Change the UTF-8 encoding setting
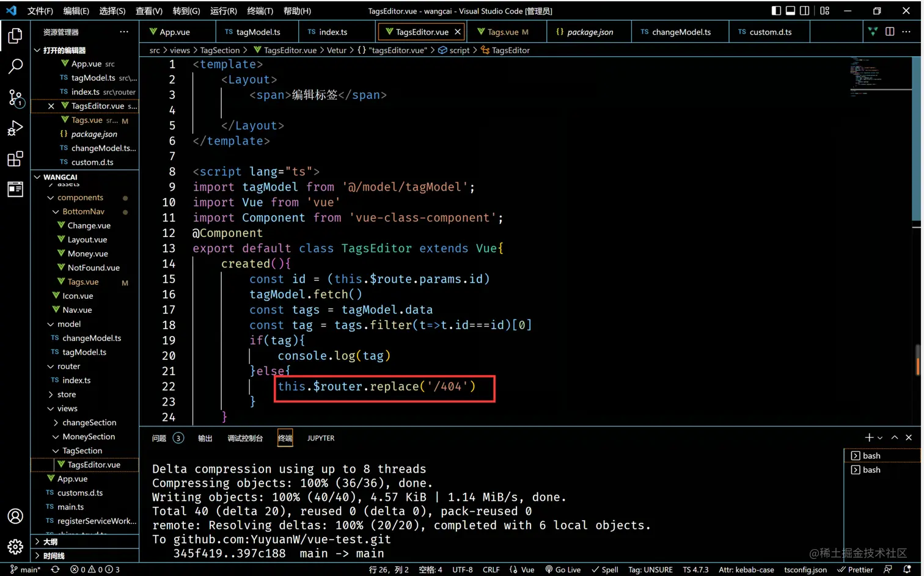924x576 pixels. (x=462, y=569)
